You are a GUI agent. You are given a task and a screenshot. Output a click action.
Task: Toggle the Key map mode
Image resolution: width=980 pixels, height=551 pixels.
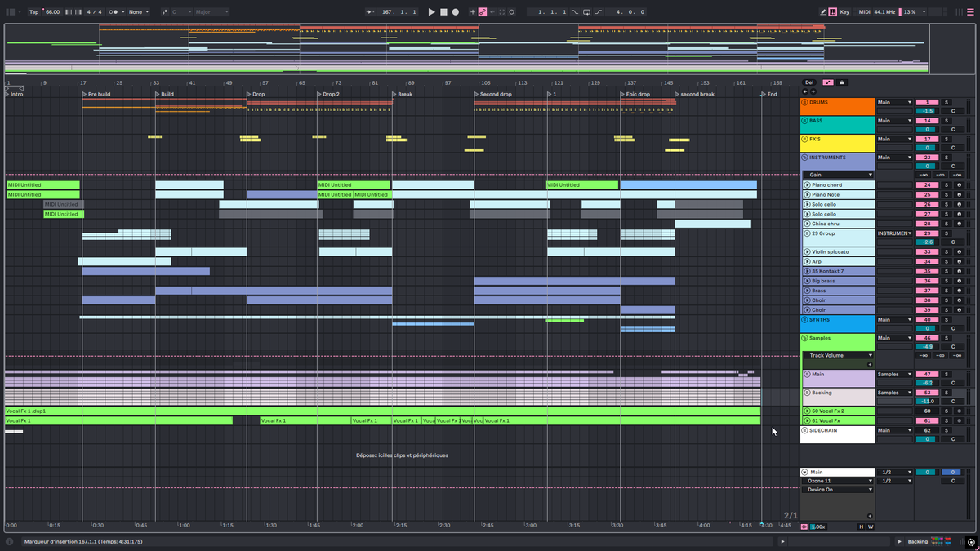tap(844, 12)
